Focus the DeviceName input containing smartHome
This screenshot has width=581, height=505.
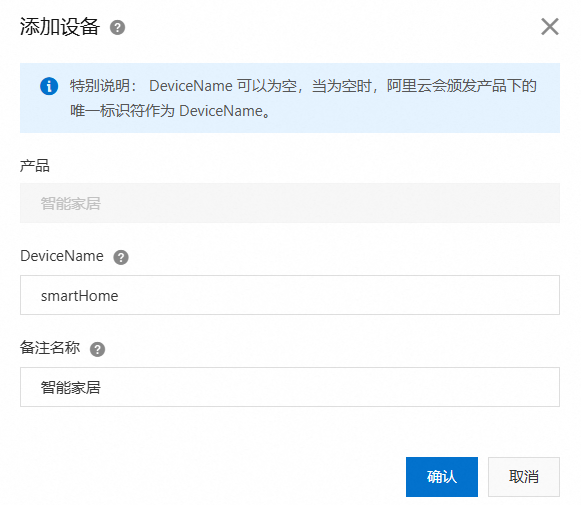click(x=290, y=295)
